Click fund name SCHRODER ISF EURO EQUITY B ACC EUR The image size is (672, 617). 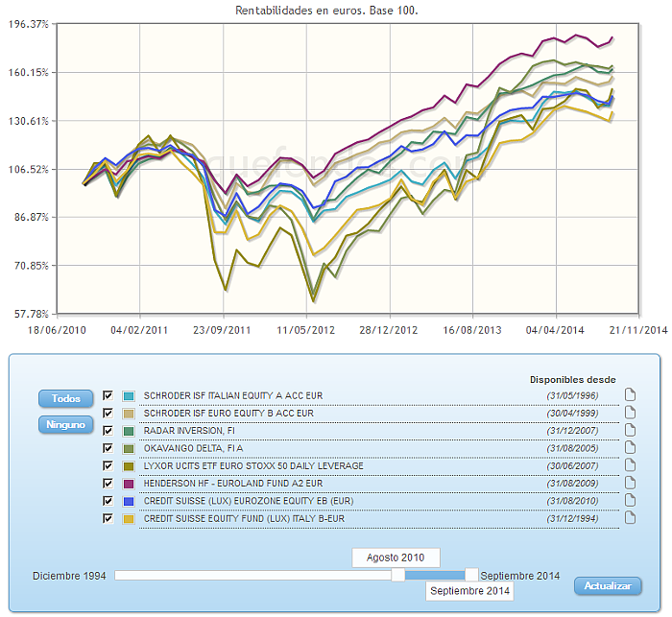(x=228, y=413)
